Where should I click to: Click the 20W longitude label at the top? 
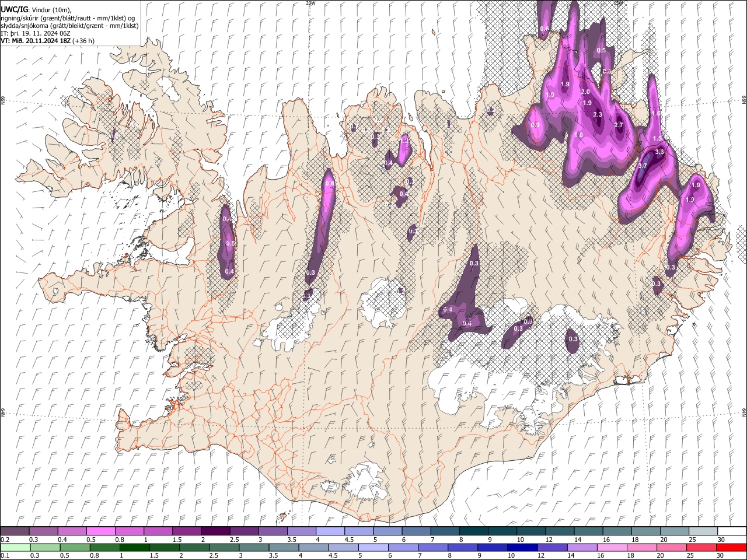coord(310,3)
